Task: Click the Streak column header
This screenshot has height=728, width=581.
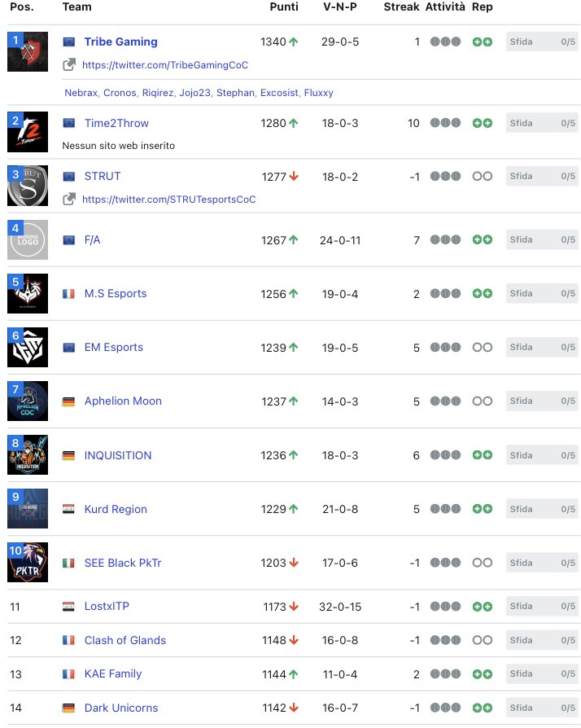Action: click(401, 7)
